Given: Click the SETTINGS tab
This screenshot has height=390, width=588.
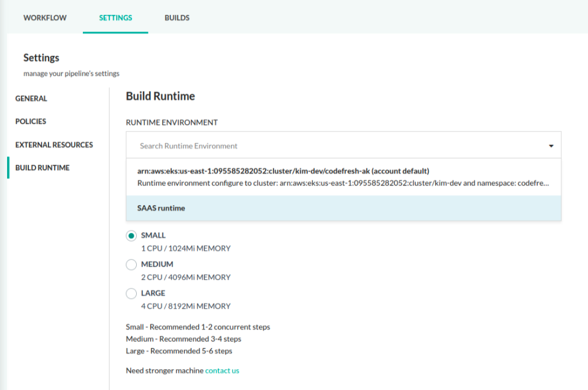Looking at the screenshot, I should tap(115, 18).
